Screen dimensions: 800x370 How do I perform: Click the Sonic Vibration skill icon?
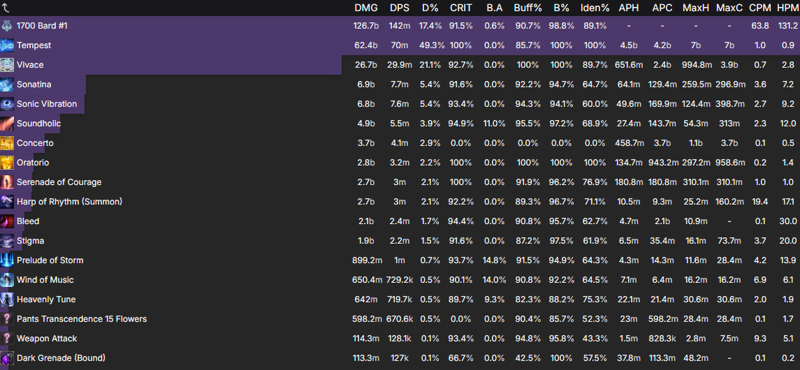(7, 104)
